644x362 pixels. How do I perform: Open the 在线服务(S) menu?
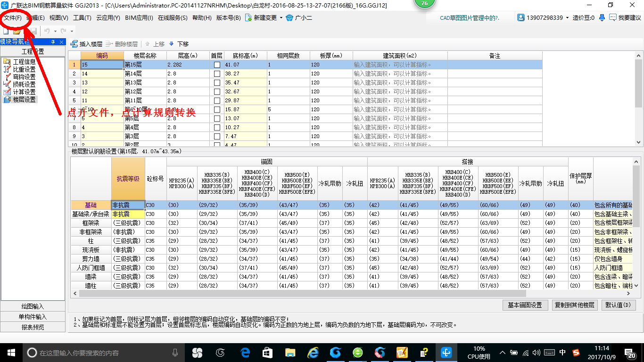(173, 18)
